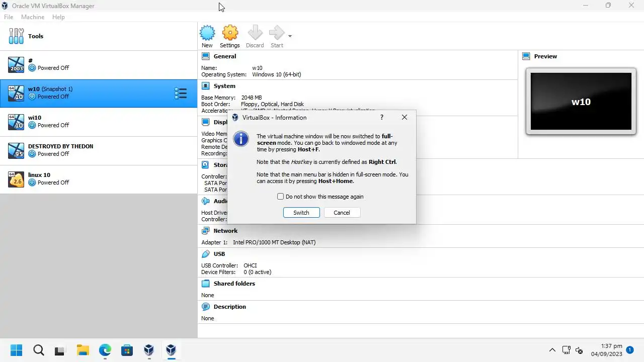Viewport: 644px width, 362px height.
Task: Click the dialog help question mark
Action: coord(381,117)
